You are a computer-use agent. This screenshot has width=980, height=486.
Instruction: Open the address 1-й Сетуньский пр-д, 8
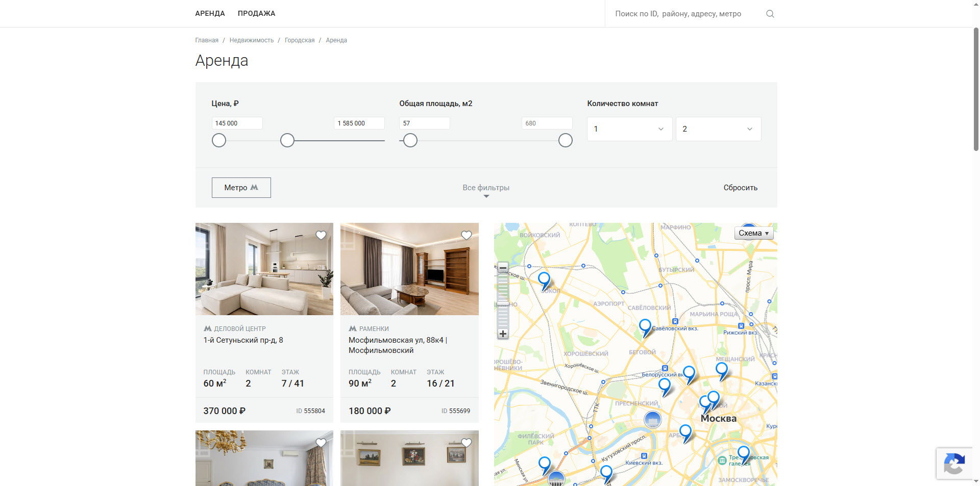243,340
